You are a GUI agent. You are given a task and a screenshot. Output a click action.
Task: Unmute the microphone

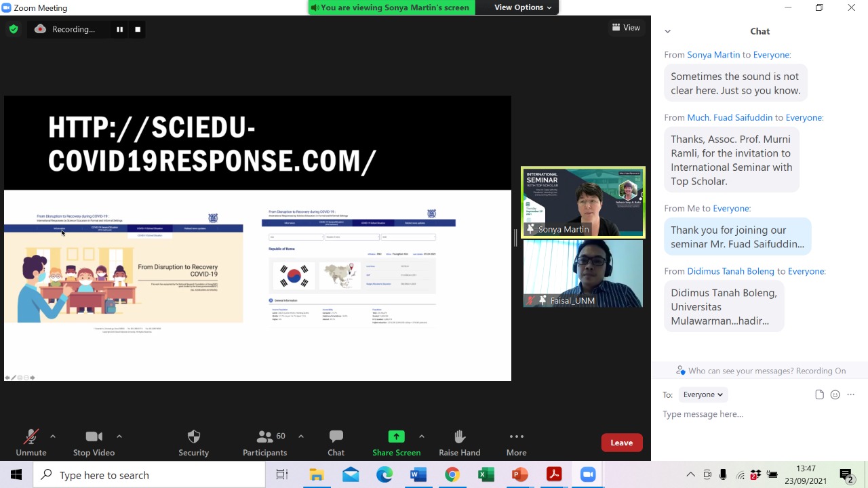(x=31, y=443)
